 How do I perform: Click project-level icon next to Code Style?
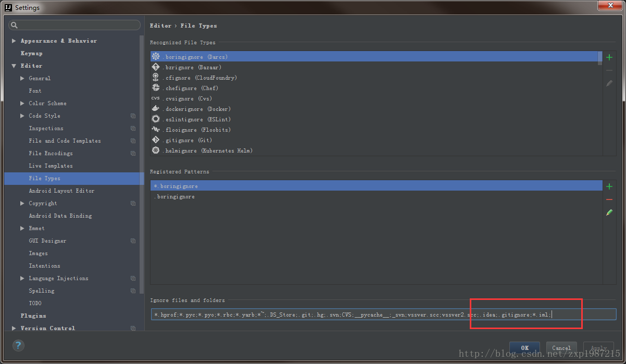tap(133, 116)
